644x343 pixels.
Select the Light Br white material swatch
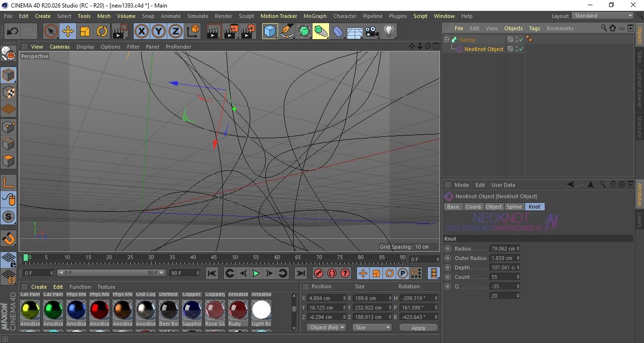click(261, 310)
